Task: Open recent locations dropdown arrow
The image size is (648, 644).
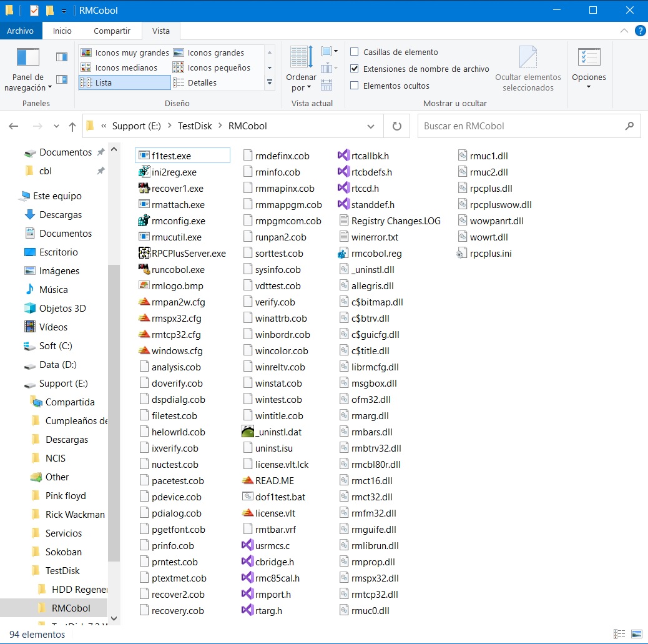Action: click(56, 126)
